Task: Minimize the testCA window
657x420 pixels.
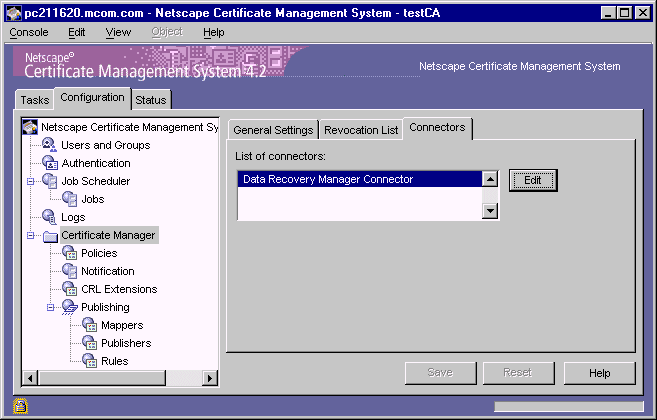Action: click(x=608, y=13)
